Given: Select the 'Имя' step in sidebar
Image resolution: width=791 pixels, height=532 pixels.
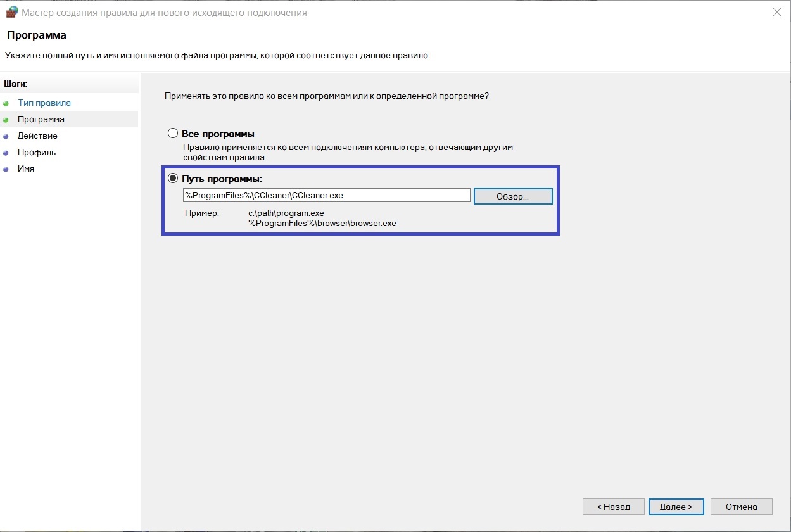Looking at the screenshot, I should (x=26, y=168).
